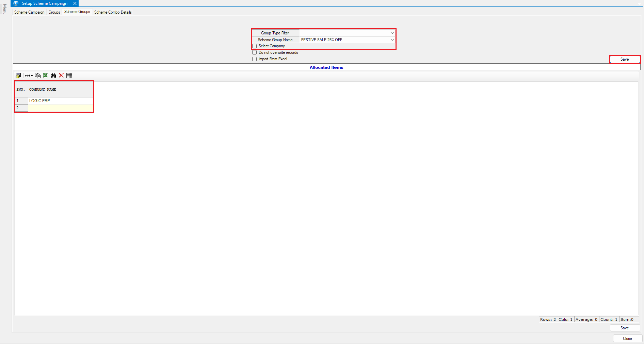Enable the Select Company checkbox

pos(255,46)
